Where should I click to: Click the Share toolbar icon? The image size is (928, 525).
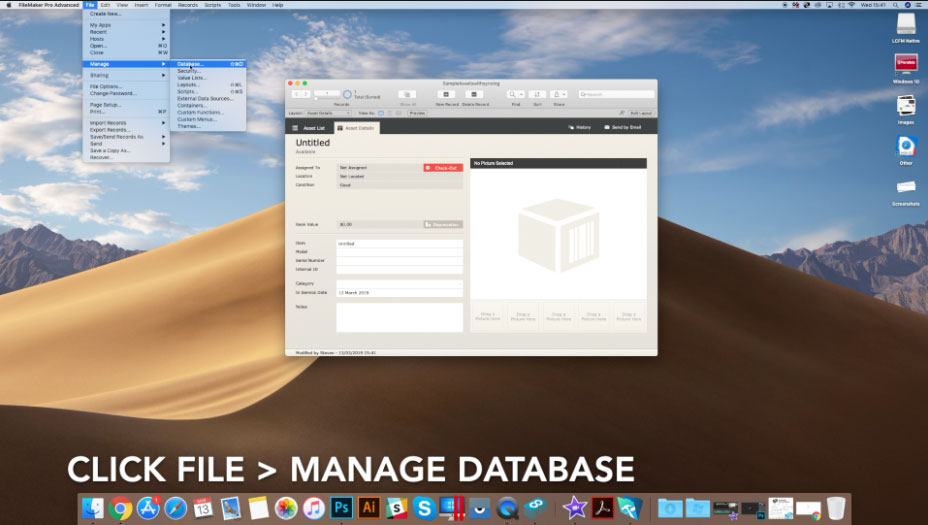(x=556, y=95)
